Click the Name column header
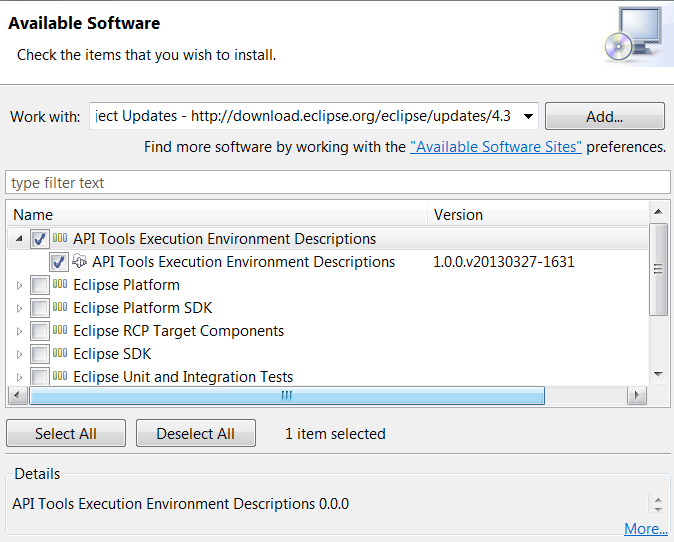This screenshot has width=674, height=542. 217,214
